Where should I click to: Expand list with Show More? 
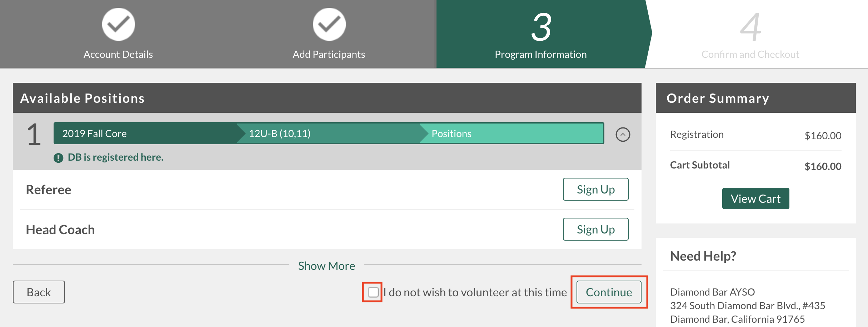click(x=326, y=266)
